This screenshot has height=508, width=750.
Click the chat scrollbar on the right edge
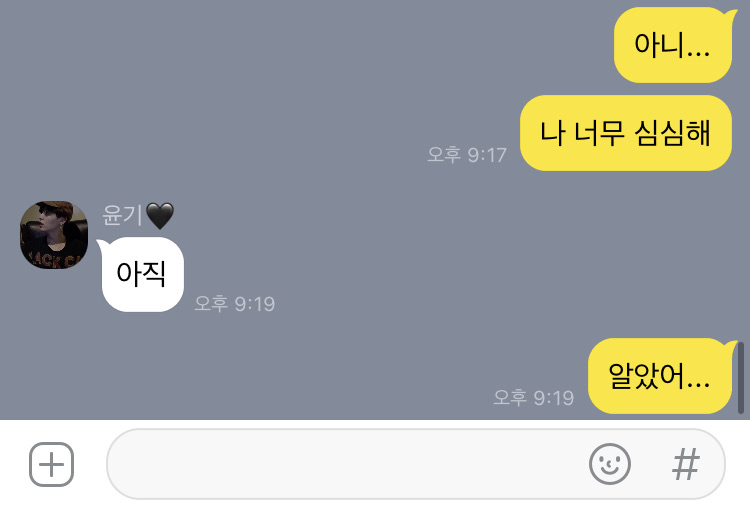pos(740,378)
